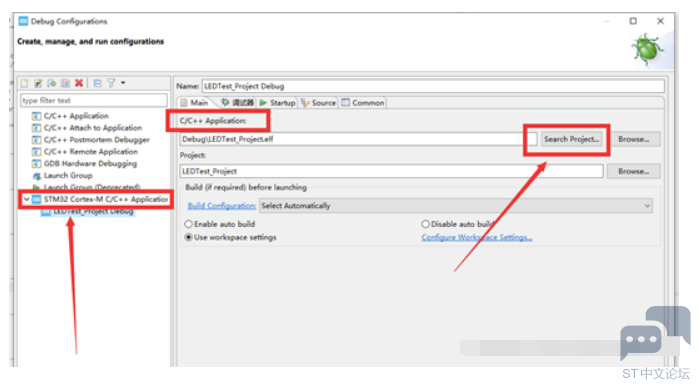This screenshot has width=699, height=389.
Task: Click New launch configuration icon
Action: (x=25, y=83)
